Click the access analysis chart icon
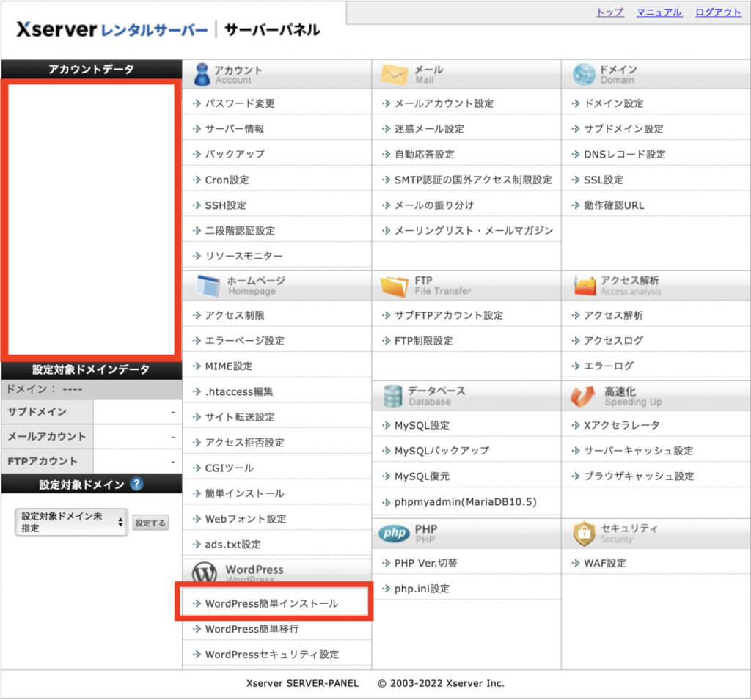This screenshot has height=700, width=751. (x=584, y=286)
